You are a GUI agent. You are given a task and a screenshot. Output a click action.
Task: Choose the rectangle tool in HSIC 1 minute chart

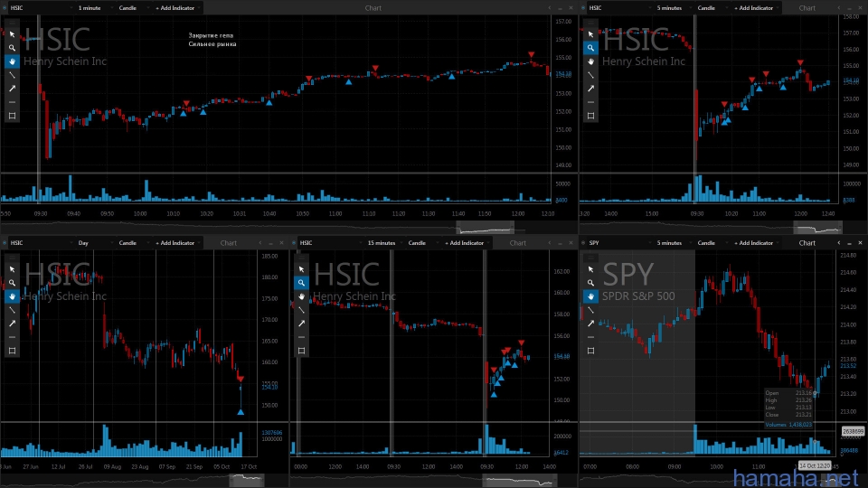[12, 116]
